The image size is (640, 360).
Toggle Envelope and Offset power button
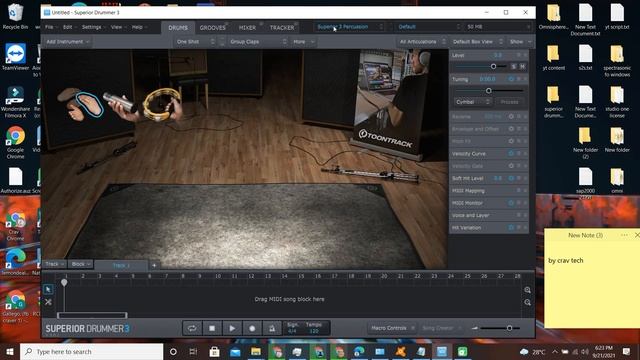(x=511, y=129)
